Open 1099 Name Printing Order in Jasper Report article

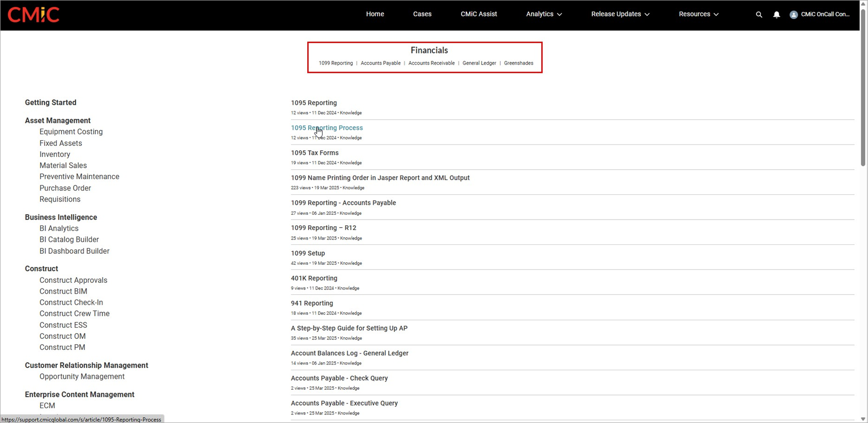point(380,178)
